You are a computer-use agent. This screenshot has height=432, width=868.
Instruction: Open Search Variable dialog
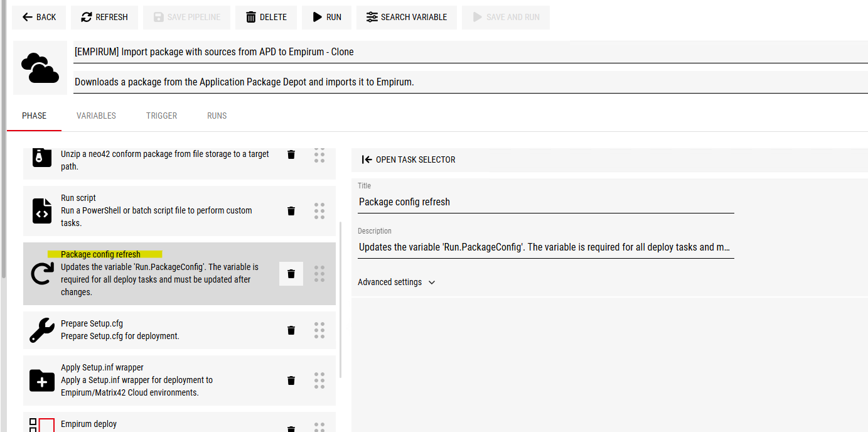pyautogui.click(x=407, y=17)
